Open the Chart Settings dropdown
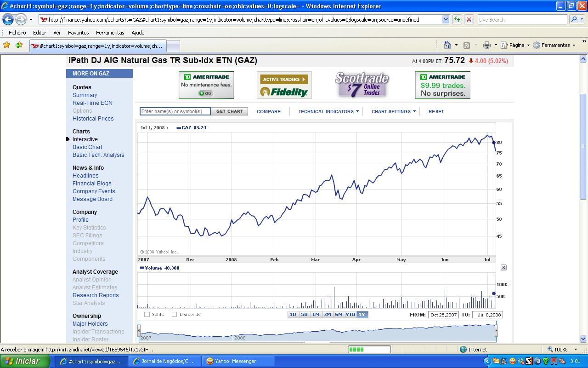The image size is (588, 368). click(x=394, y=111)
